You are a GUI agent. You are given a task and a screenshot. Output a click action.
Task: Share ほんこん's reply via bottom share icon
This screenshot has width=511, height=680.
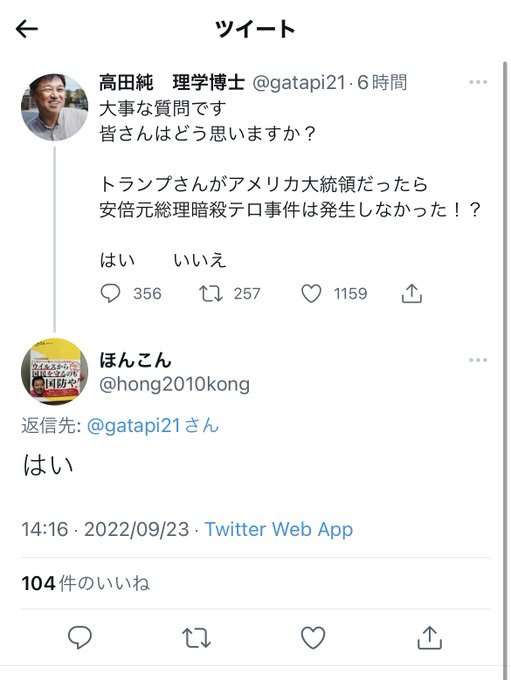pyautogui.click(x=429, y=638)
